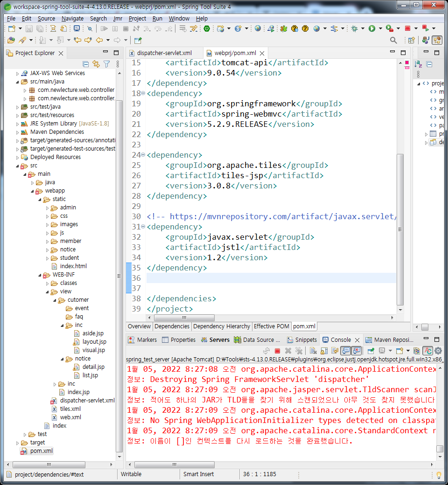The image size is (448, 485).
Task: Click the help question mark icon
Action: [x=305, y=29]
